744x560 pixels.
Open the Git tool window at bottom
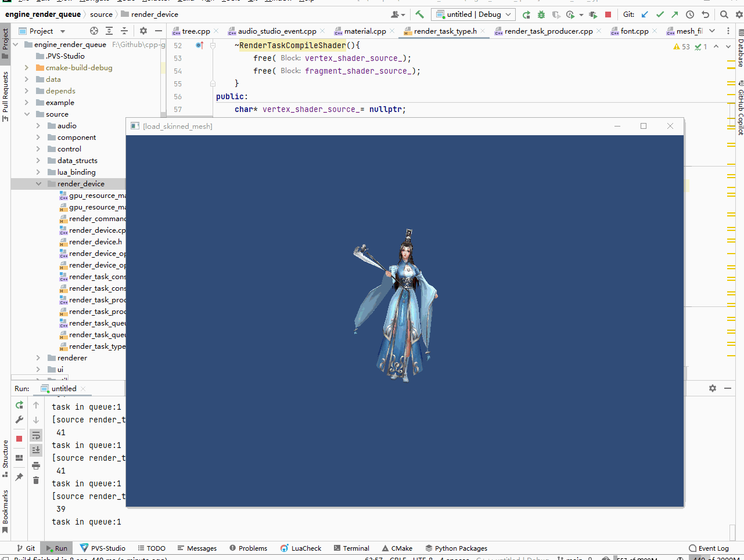point(26,548)
